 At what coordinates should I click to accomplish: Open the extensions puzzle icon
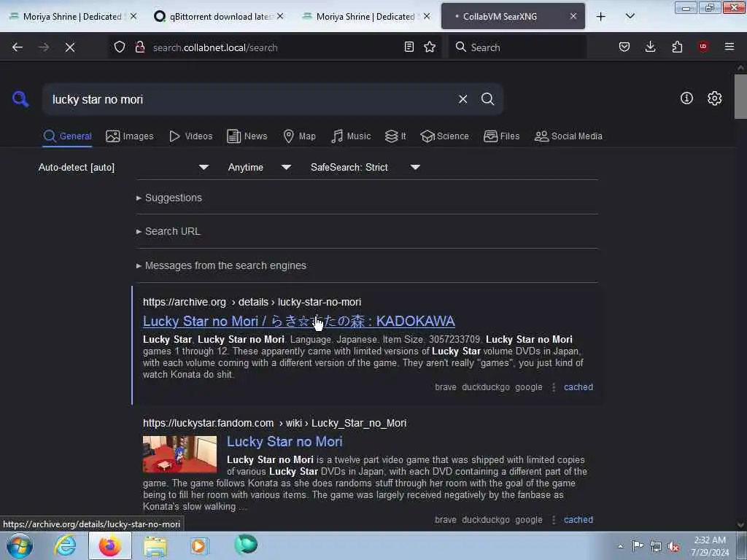677,47
